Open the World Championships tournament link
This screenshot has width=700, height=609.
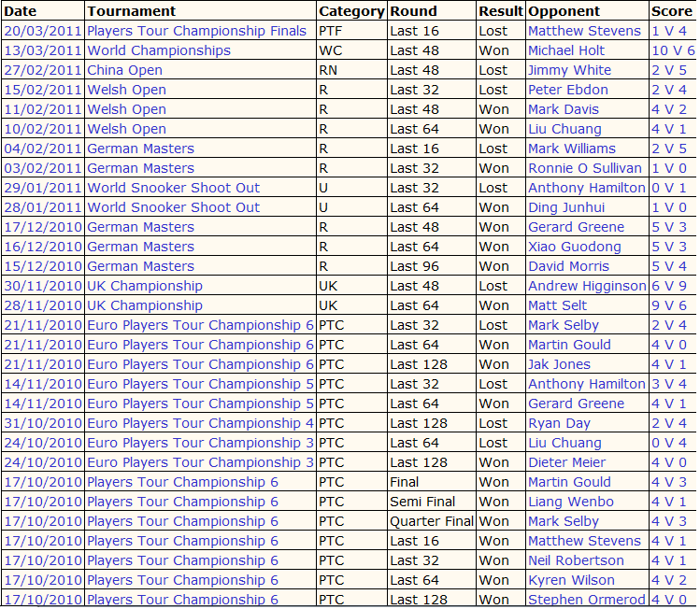[159, 50]
